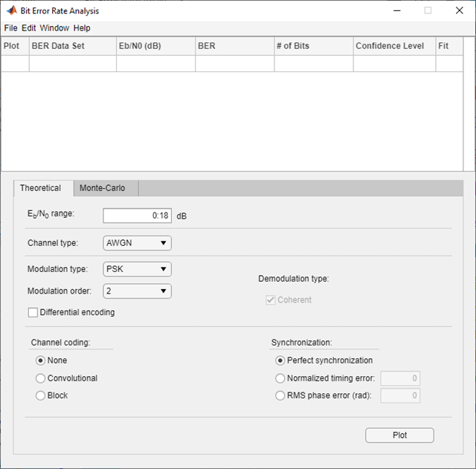Screen dimensions: 476x469
Task: Click the Plot button
Action: click(399, 436)
